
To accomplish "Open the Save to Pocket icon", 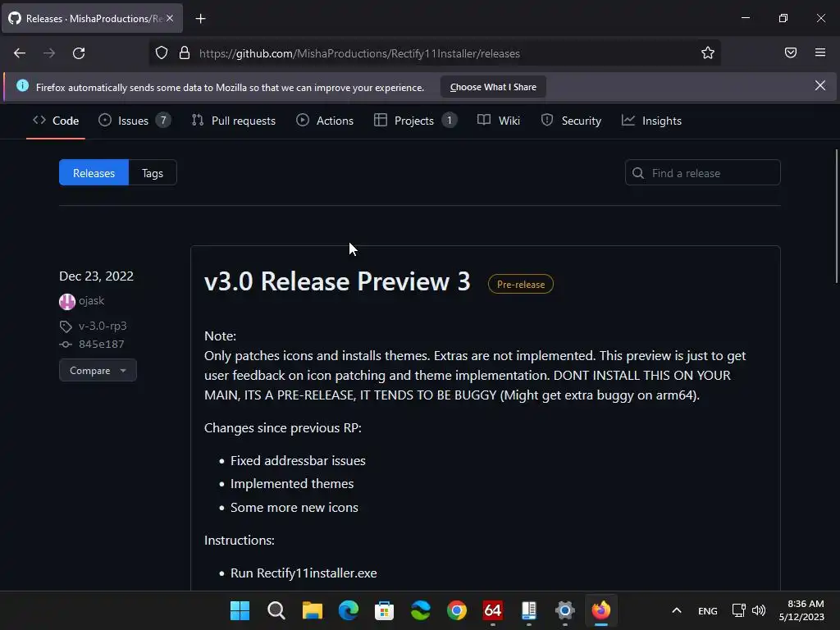I will tap(790, 52).
